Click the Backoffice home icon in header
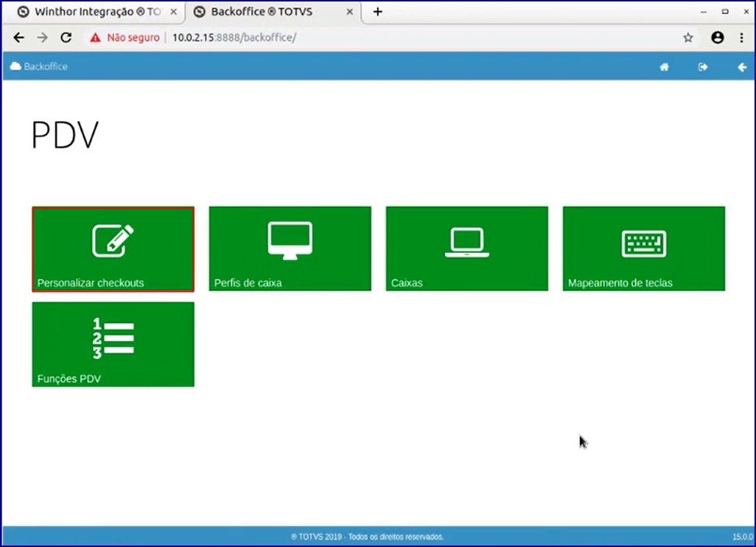This screenshot has width=756, height=547. (664, 67)
